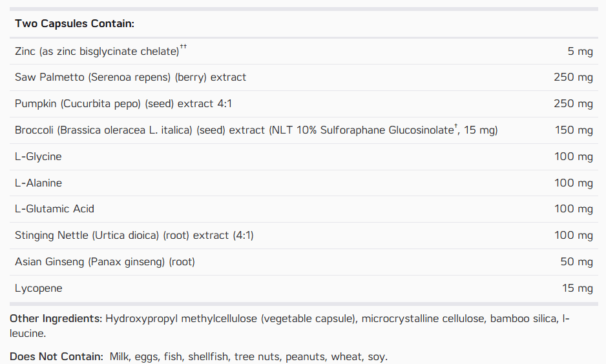Click the 'Two Capsules Contain:' heading
This screenshot has width=606, height=364.
click(x=74, y=23)
